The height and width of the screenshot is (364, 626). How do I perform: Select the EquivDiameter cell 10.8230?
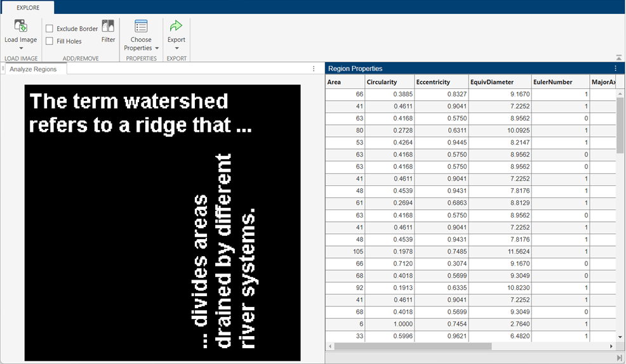pyautogui.click(x=500, y=288)
